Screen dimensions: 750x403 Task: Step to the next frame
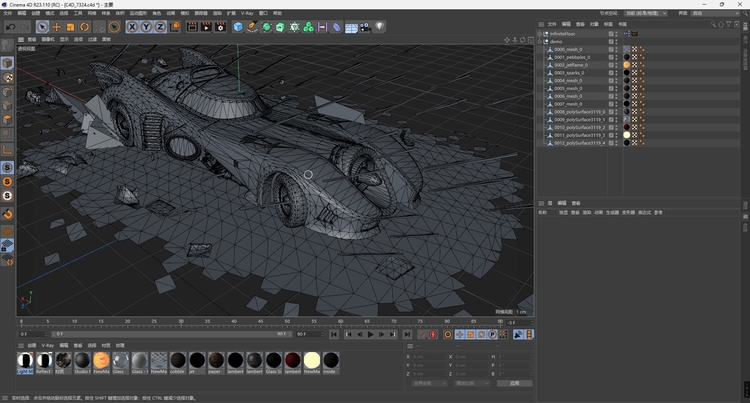click(x=381, y=335)
